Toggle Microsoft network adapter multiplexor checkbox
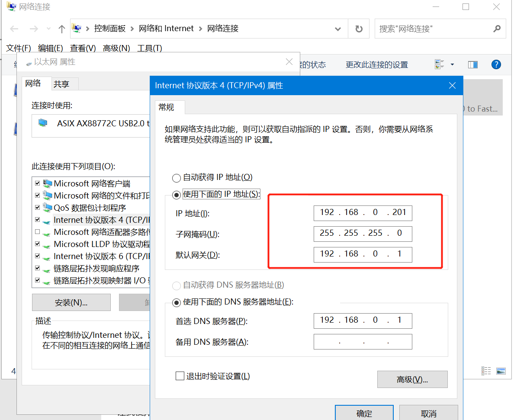 [38, 232]
